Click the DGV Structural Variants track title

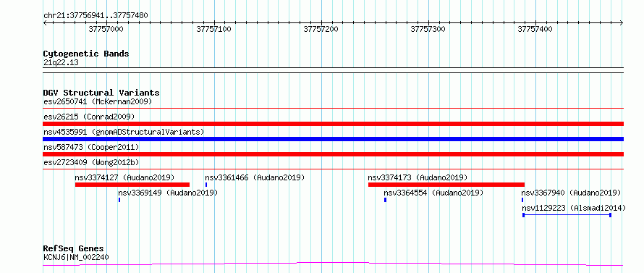(x=101, y=93)
